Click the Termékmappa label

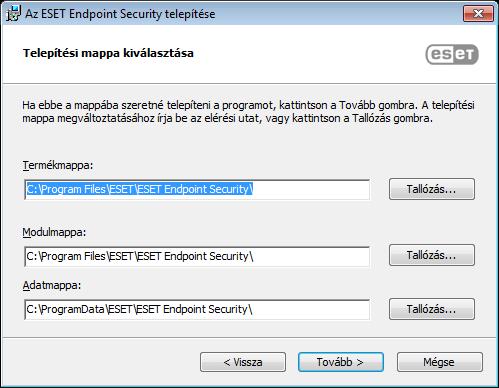[58, 165]
